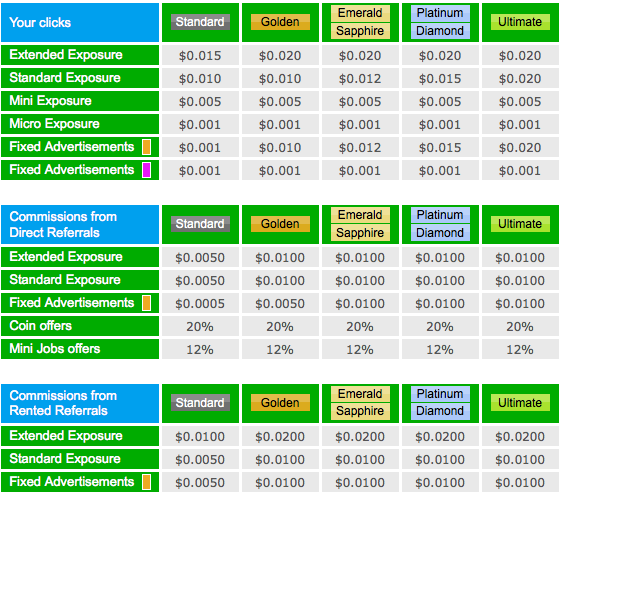Click the Emerald badge in the Direct Referrals table

tap(360, 215)
